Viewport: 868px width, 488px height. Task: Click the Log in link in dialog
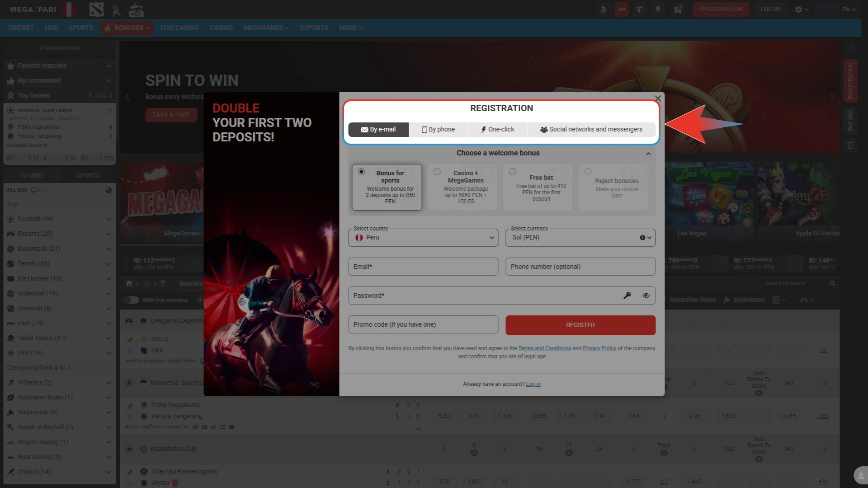[x=533, y=384]
